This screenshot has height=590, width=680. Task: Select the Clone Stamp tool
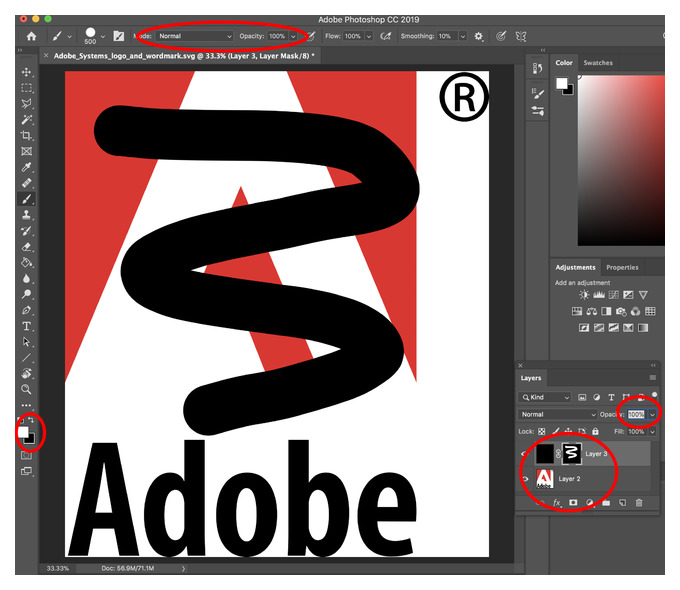(26, 215)
